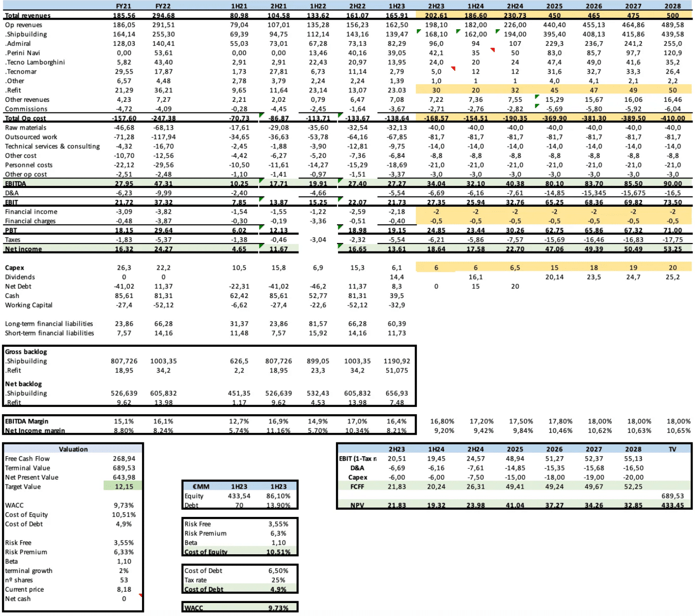
Task: Click the "Working Capital" row label
Action: pos(29,305)
